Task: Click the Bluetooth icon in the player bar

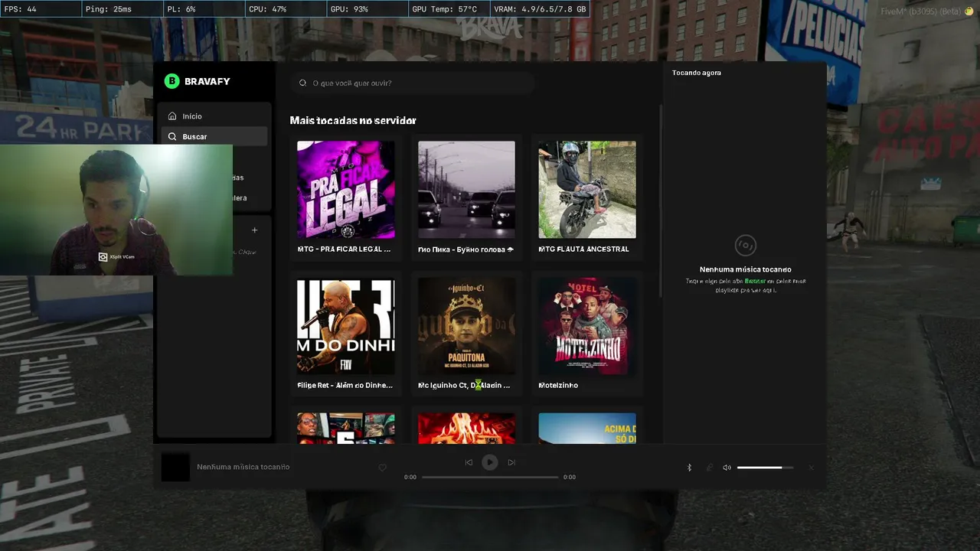Action: 689,468
